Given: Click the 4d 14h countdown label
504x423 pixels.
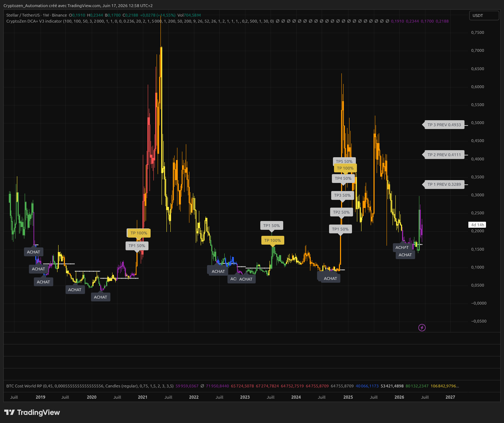Looking at the screenshot, I should pos(478,225).
